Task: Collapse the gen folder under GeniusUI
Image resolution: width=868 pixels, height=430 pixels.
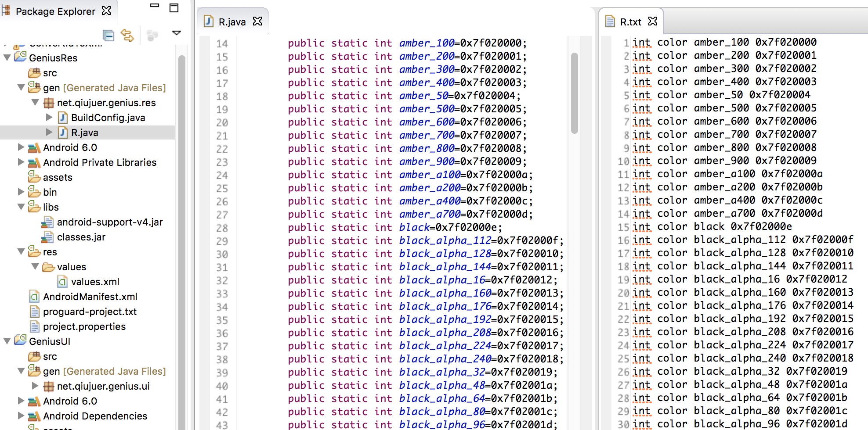Action: [21, 371]
